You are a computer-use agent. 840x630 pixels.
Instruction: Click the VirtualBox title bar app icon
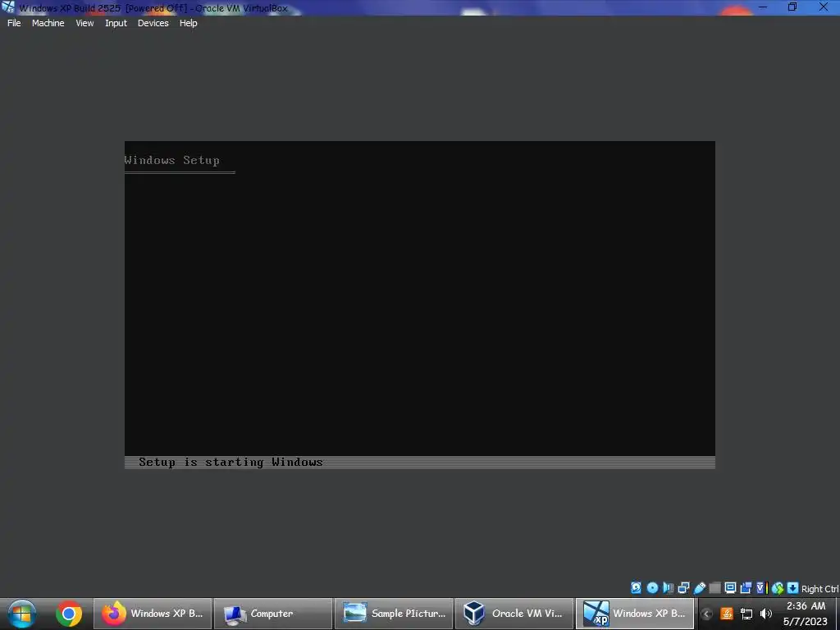click(8, 7)
